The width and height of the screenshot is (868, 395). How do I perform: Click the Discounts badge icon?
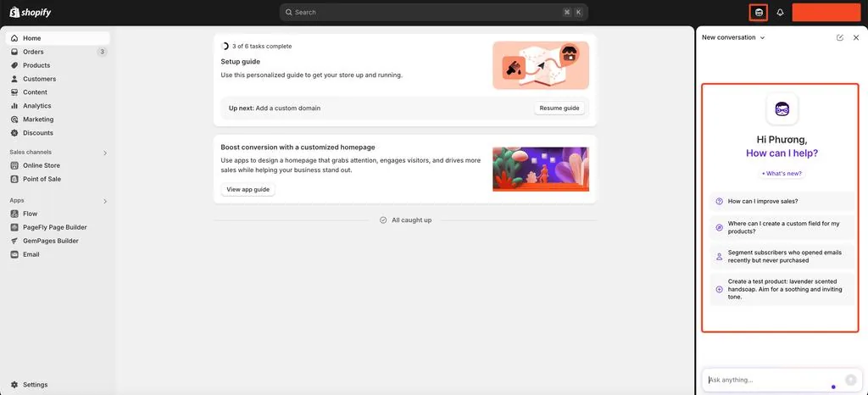(14, 133)
